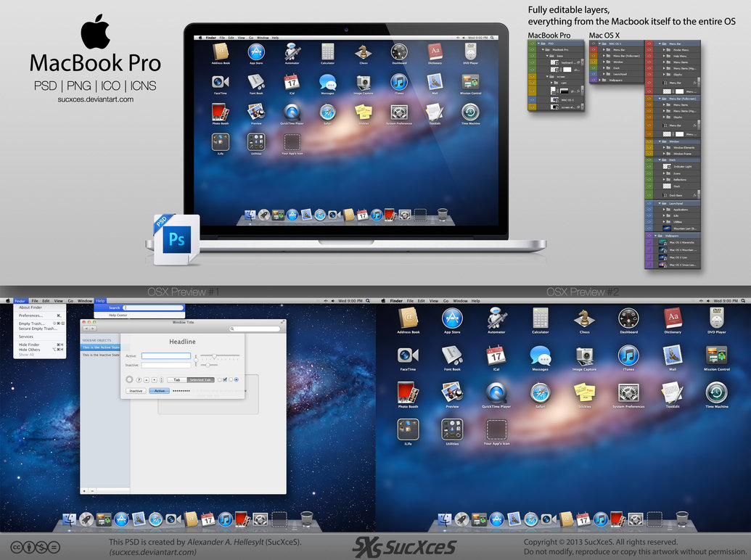
Task: Click the short horizontal slider without ticks
Action: [209, 365]
